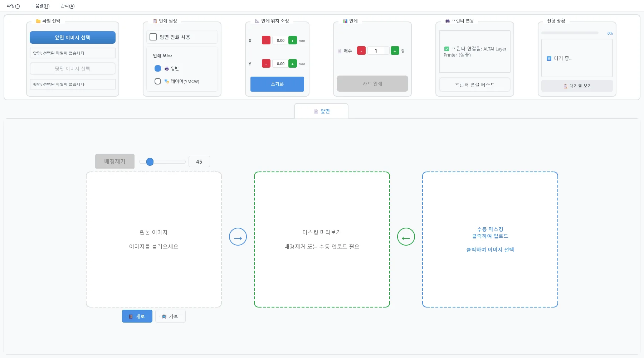Open the 파일(F) menu
This screenshot has height=358, width=644.
[x=13, y=6]
